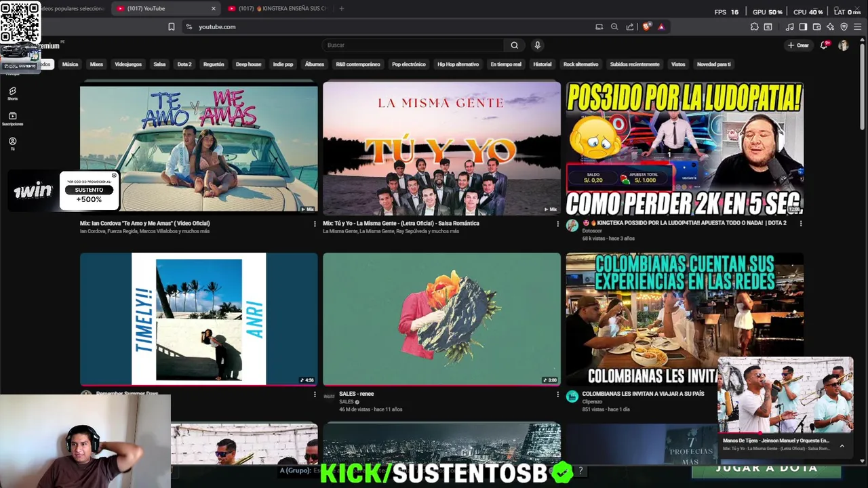
Task: Open the music note playlist icon
Action: pos(789,26)
